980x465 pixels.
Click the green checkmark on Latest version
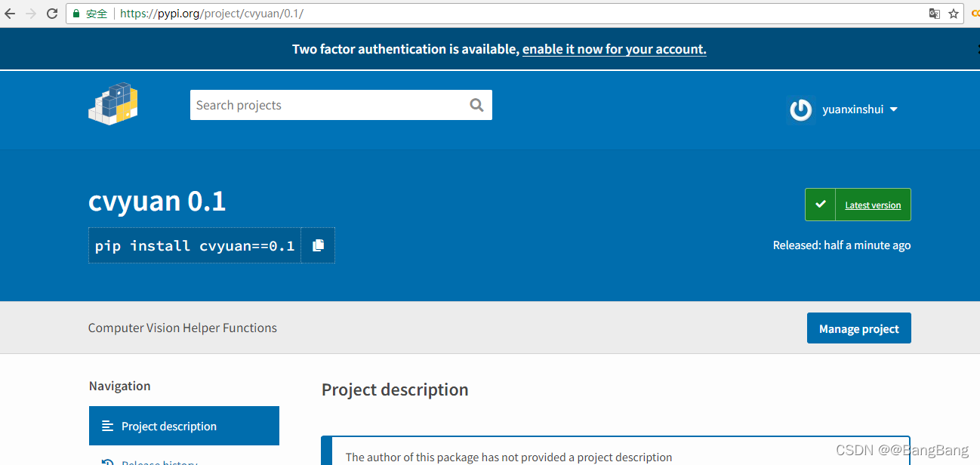pyautogui.click(x=821, y=205)
